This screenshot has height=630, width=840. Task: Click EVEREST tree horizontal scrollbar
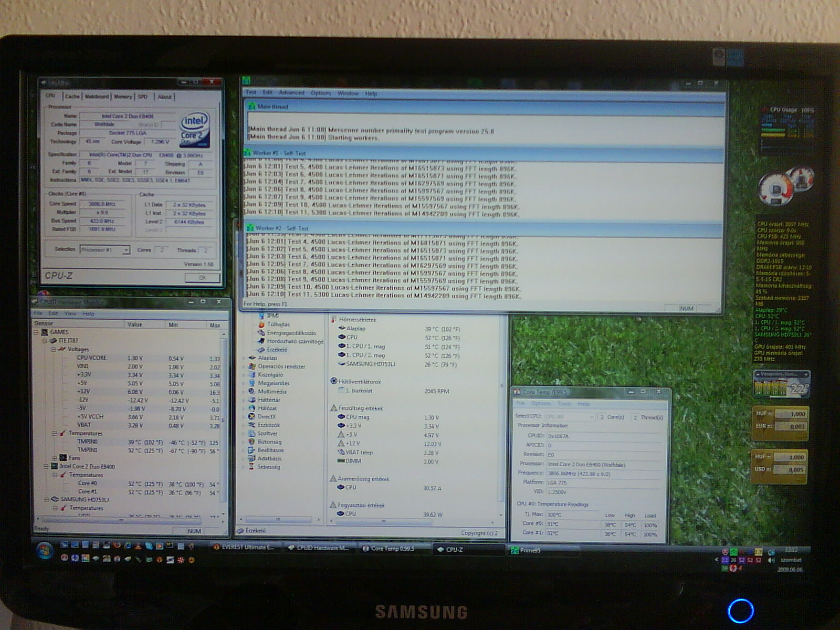click(x=279, y=520)
